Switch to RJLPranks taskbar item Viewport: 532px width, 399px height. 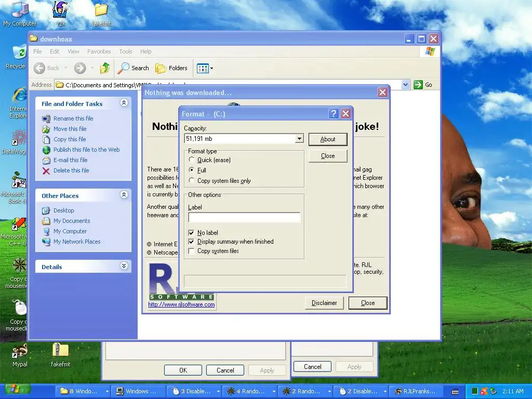(415, 391)
